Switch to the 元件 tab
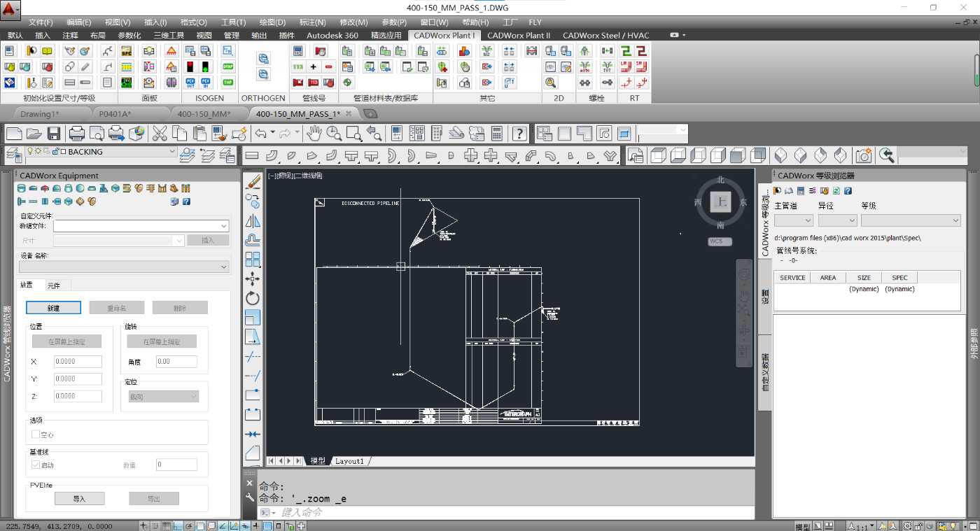This screenshot has height=531, width=980. point(54,285)
